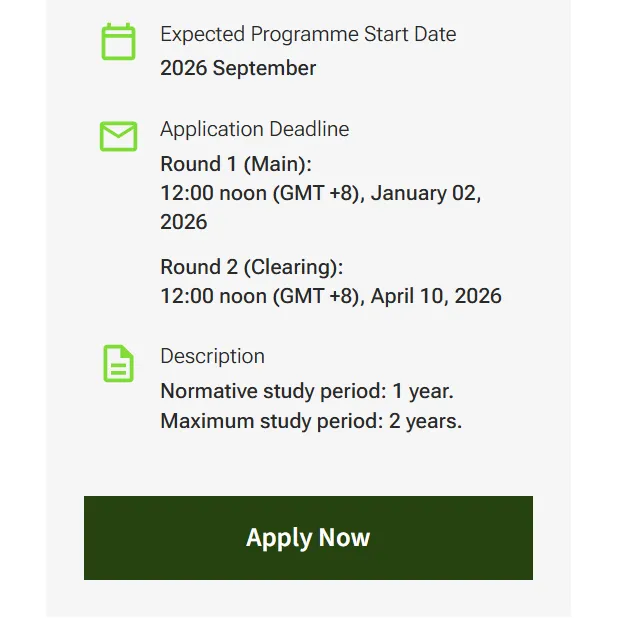
Task: Select the Round 1 (Main) label
Action: pyautogui.click(x=236, y=164)
